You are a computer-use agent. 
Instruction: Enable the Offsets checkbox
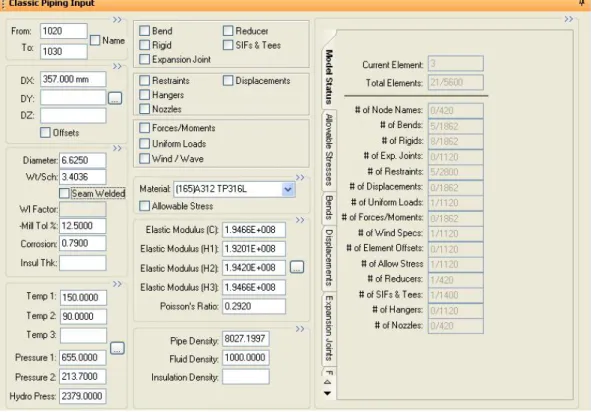(x=45, y=132)
